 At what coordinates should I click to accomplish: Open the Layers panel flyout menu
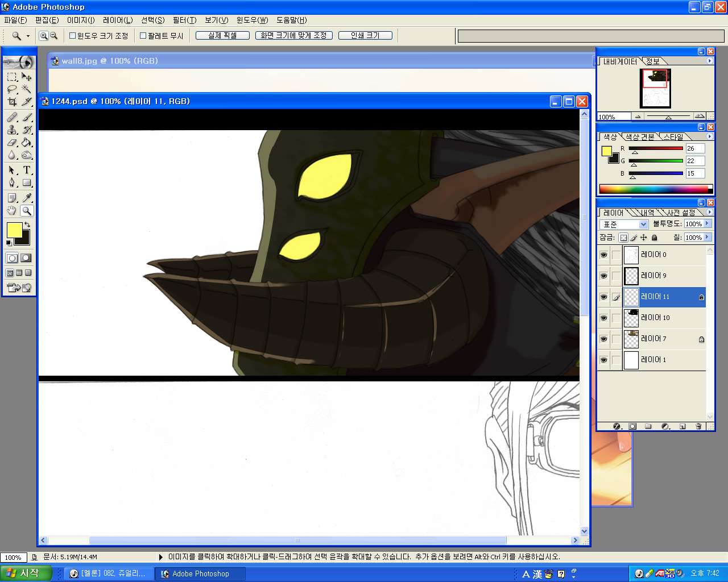click(x=709, y=212)
